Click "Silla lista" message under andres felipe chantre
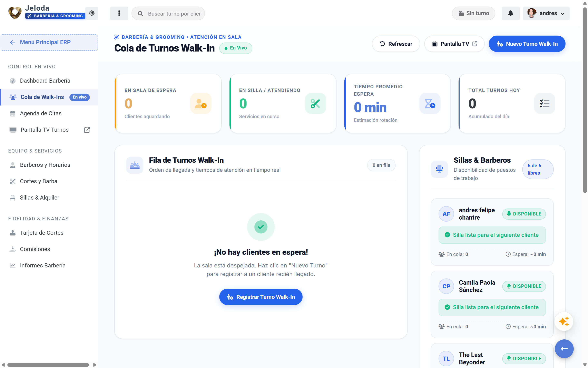 [492, 235]
